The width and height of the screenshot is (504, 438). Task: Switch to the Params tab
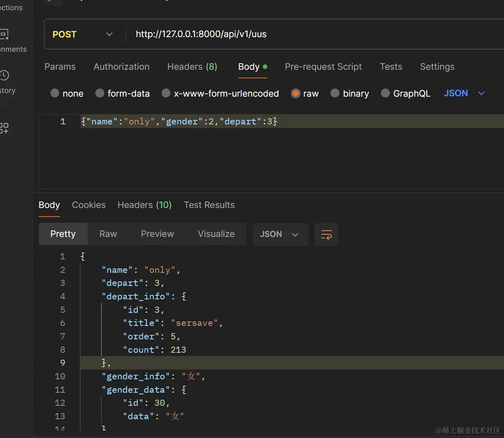(60, 66)
